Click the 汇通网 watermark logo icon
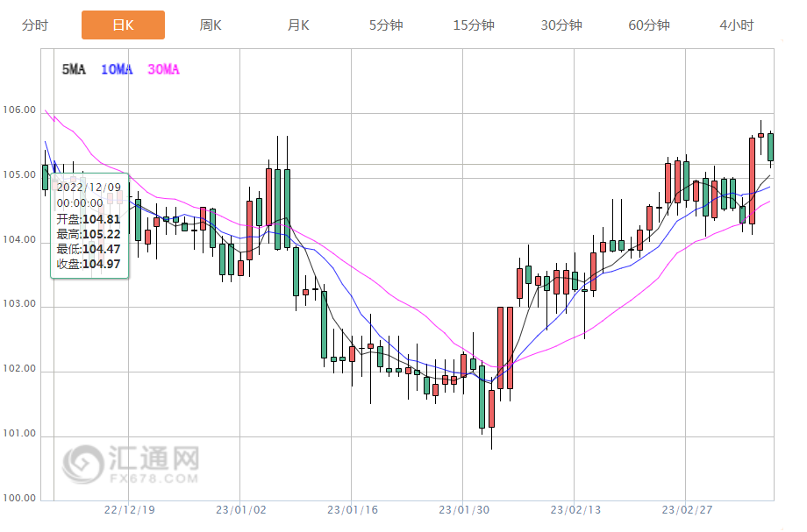Viewport: 807px width, 532px height. coord(82,464)
